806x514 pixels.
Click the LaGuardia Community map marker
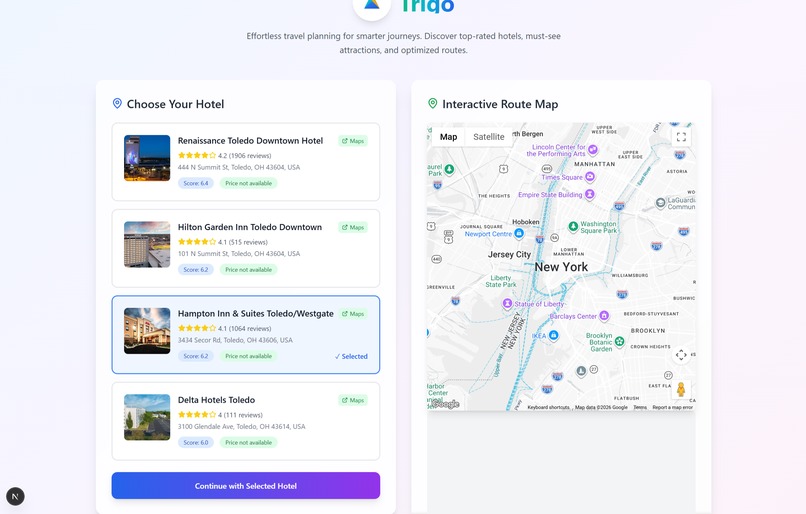point(661,203)
